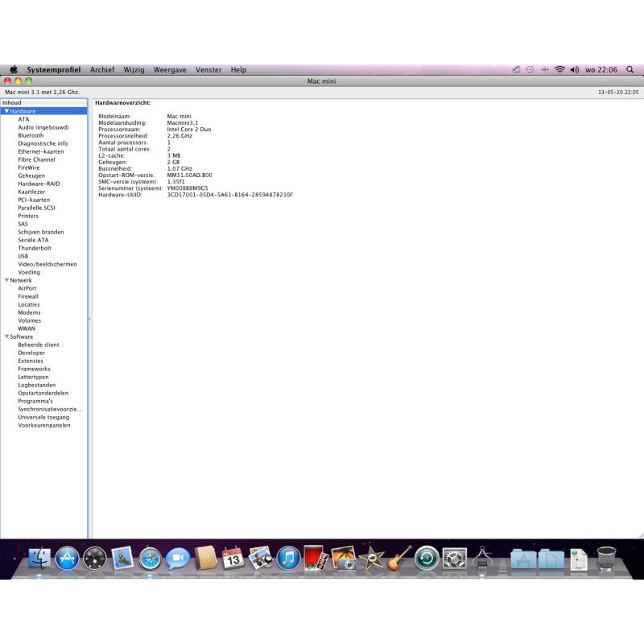Select Video/beeldschermen entry
This screenshot has width=644, height=644.
(47, 264)
